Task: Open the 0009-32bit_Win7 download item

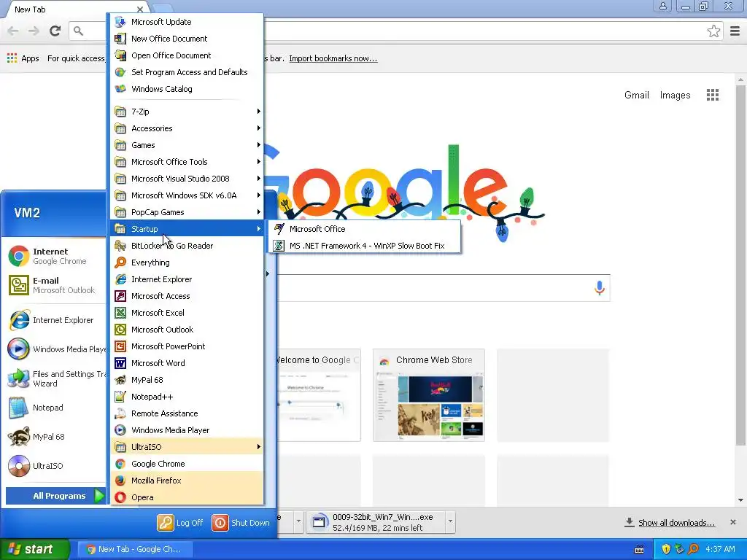Action: pyautogui.click(x=376, y=522)
